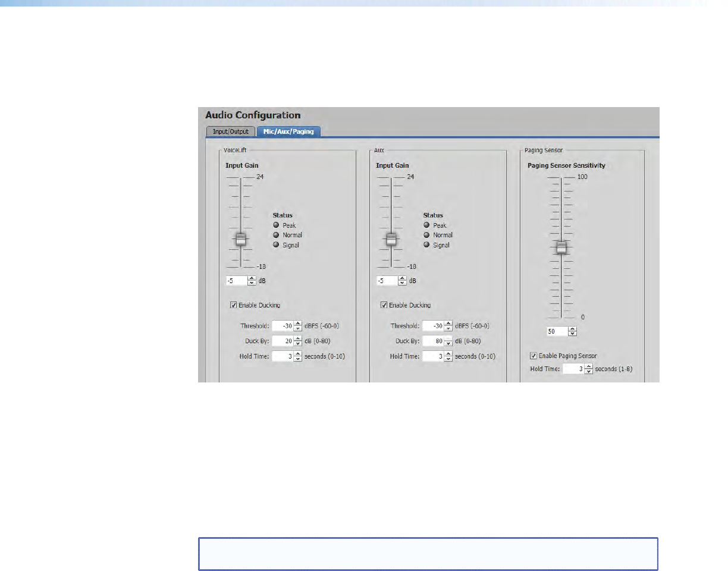Step the VoiceLift input gain dB spinner
The width and height of the screenshot is (728, 571).
coord(252,281)
